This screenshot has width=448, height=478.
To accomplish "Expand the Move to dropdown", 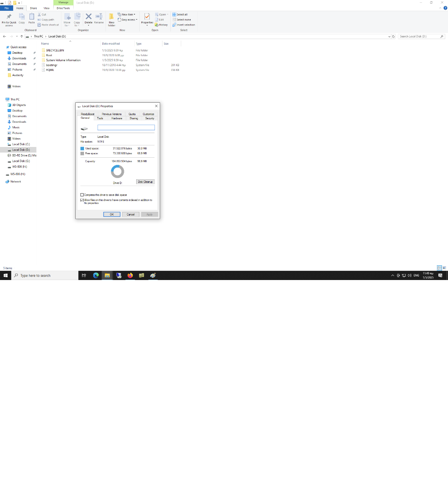I will (x=67, y=25).
